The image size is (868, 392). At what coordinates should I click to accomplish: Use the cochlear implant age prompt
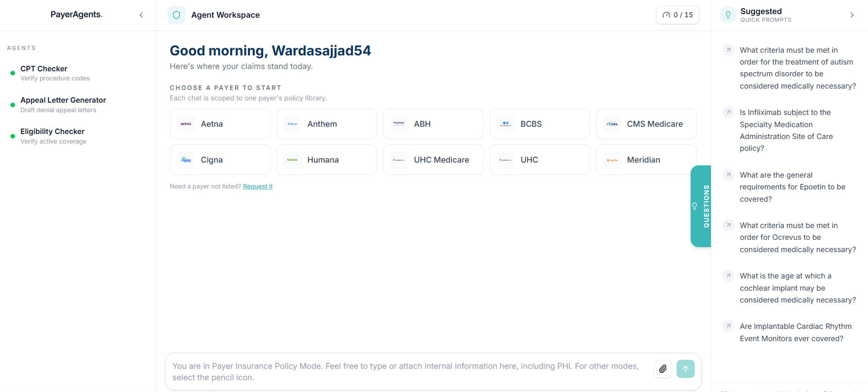point(798,288)
